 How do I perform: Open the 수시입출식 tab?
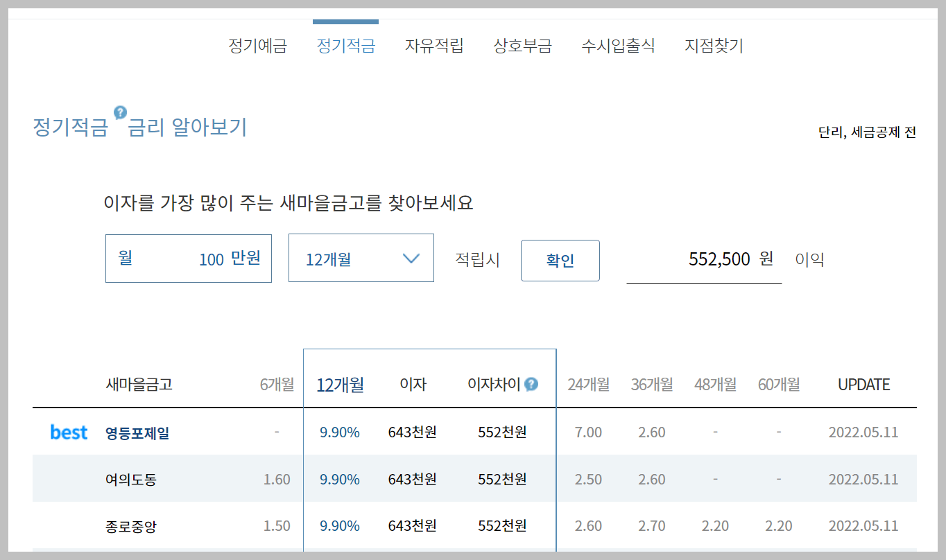pos(618,46)
